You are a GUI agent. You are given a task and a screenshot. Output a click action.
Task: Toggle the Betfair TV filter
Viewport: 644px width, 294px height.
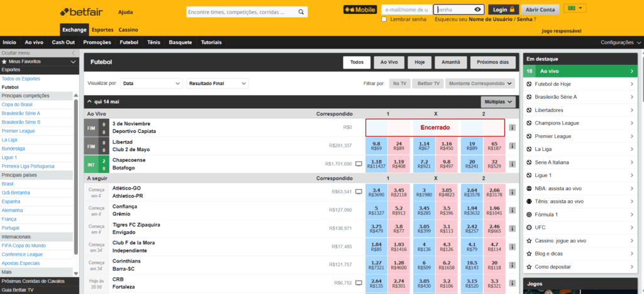[428, 83]
